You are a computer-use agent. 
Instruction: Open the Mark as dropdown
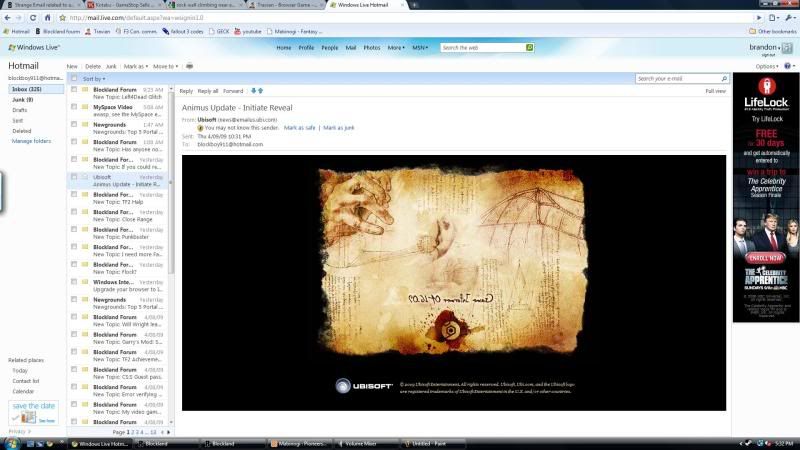click(136, 66)
